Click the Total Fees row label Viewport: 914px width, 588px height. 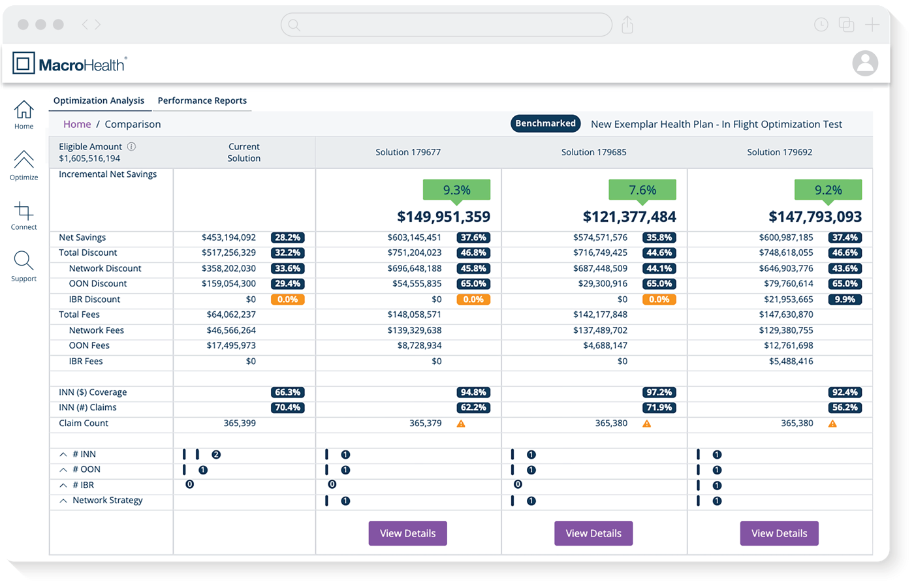click(79, 315)
